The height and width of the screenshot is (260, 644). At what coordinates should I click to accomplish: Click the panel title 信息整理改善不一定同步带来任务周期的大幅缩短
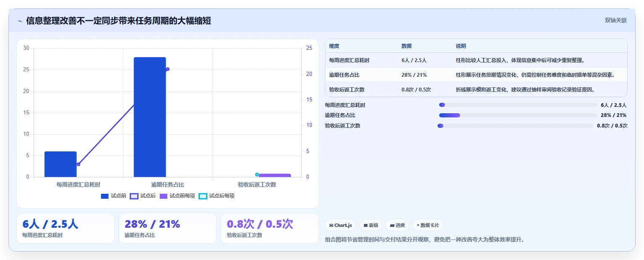(118, 21)
